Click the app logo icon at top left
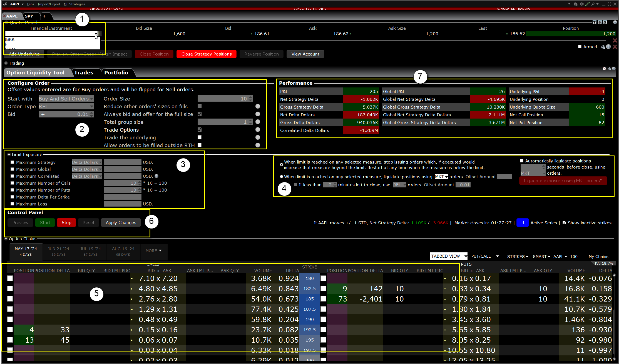Image resolution: width=619 pixels, height=364 pixels. coord(5,4)
